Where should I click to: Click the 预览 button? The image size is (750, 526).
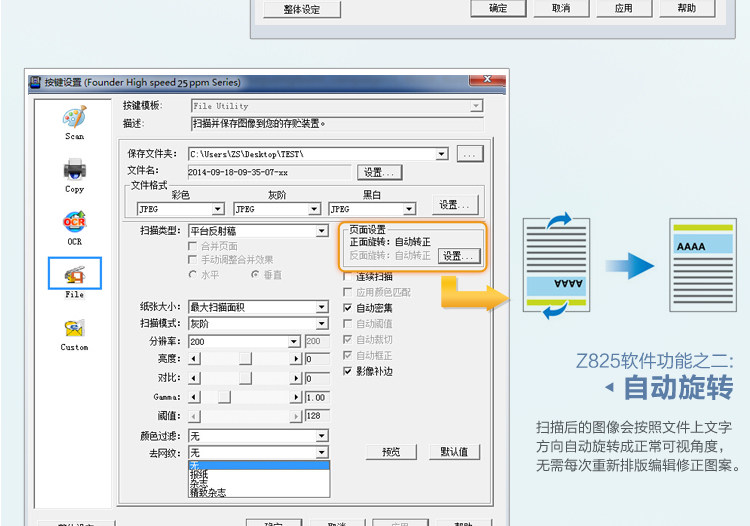pos(391,452)
